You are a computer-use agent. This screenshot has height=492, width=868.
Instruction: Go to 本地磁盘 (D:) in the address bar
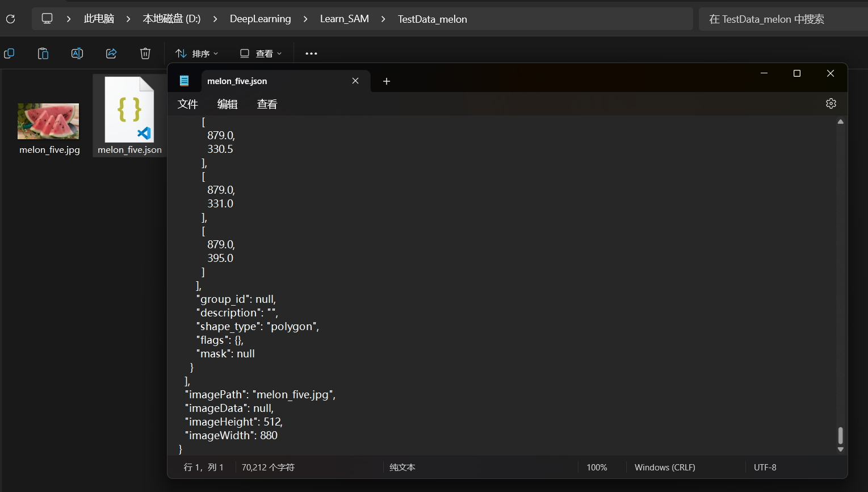click(x=171, y=19)
